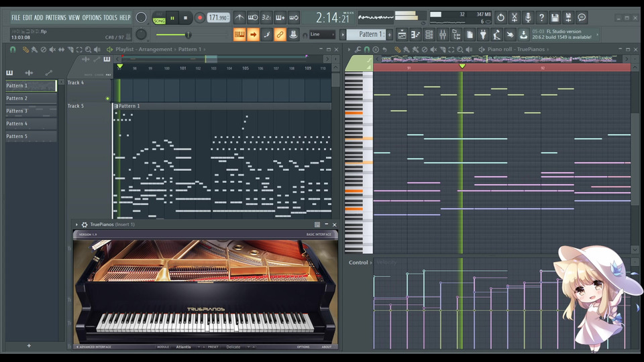Viewport: 644px width, 362px height.
Task: Open the OPTIONS menu
Action: 92,17
